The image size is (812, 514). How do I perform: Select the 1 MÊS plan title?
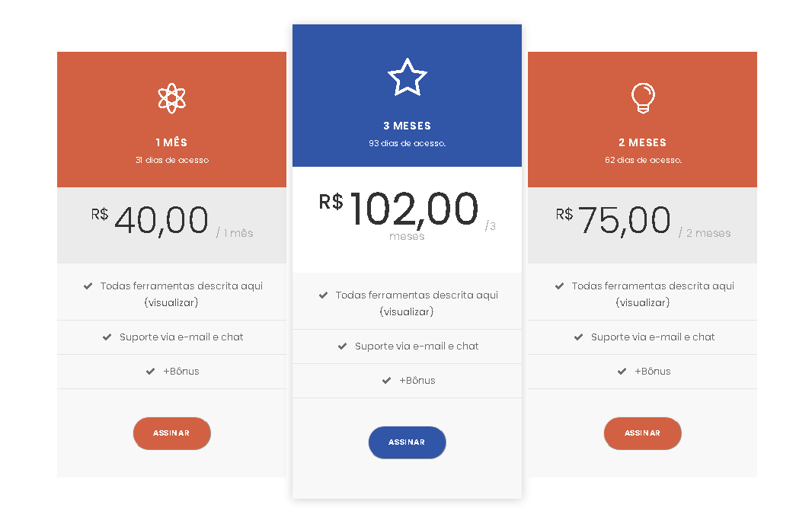[x=171, y=142]
